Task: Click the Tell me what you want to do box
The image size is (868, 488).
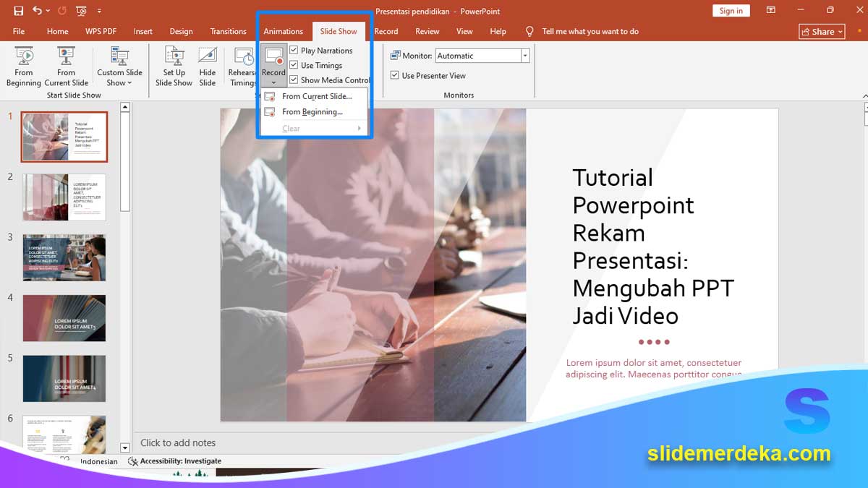Action: [x=590, y=31]
